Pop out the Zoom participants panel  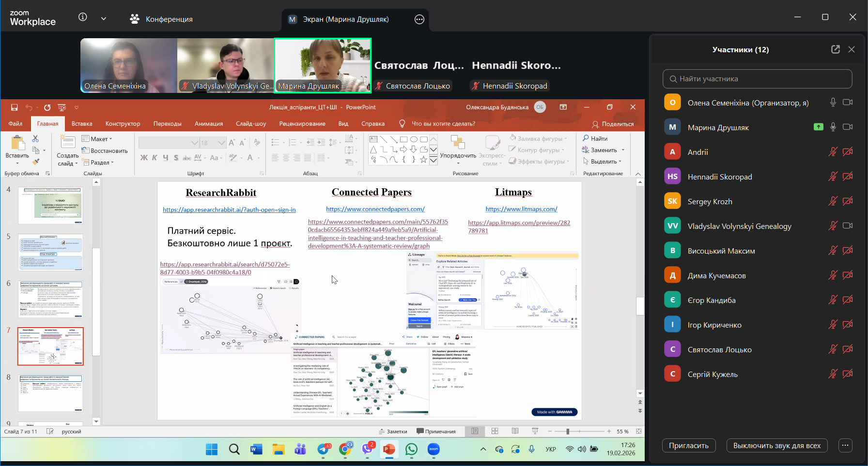(835, 49)
